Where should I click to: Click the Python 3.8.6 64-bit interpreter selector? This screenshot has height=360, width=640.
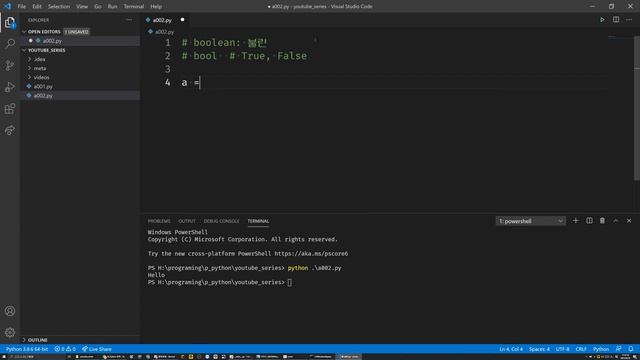tap(27, 349)
